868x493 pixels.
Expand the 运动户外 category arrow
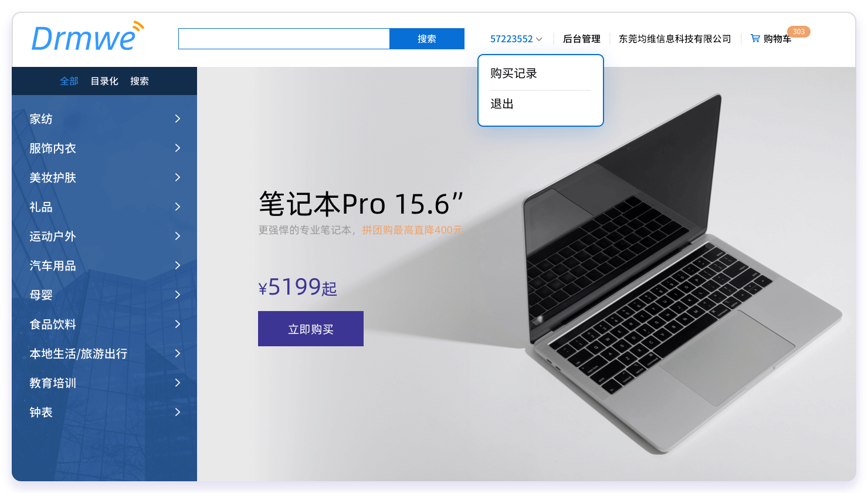[178, 236]
